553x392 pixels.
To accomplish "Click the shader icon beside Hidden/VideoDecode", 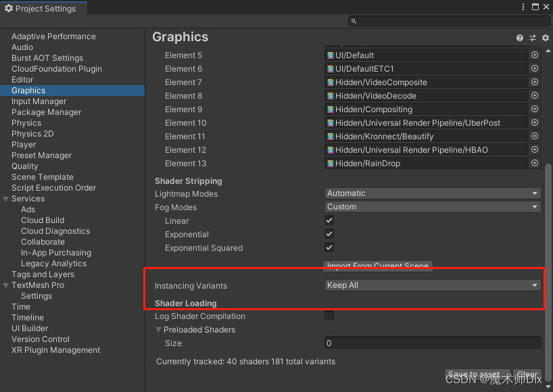I will click(331, 95).
